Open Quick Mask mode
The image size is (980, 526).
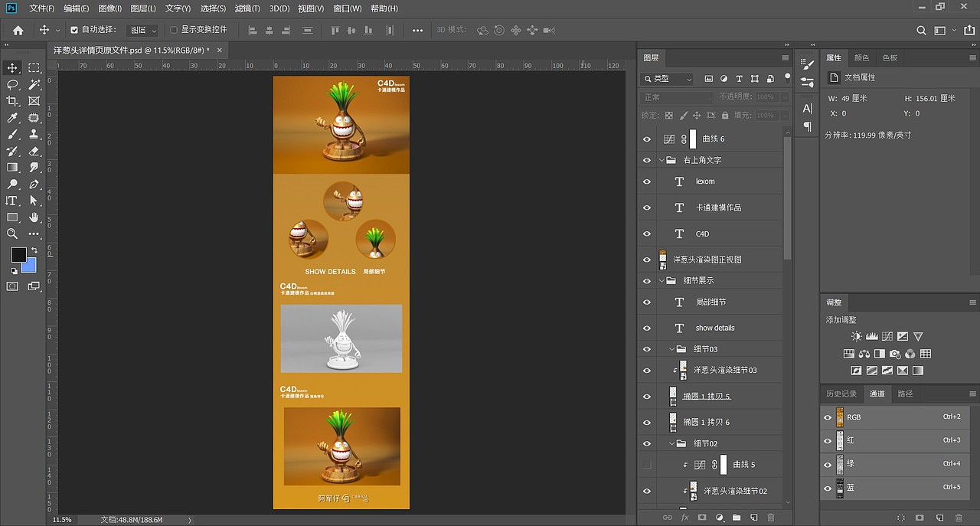12,286
